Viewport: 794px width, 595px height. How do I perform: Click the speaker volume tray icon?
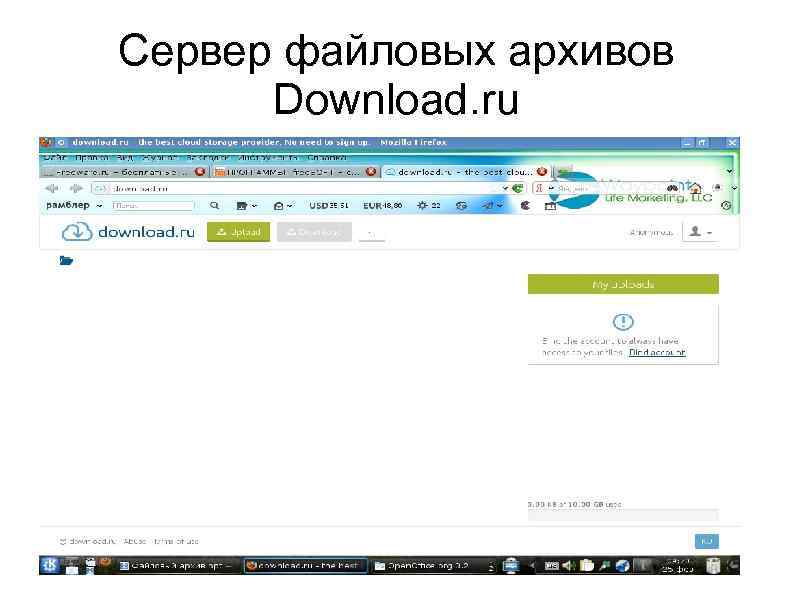pos(568,565)
